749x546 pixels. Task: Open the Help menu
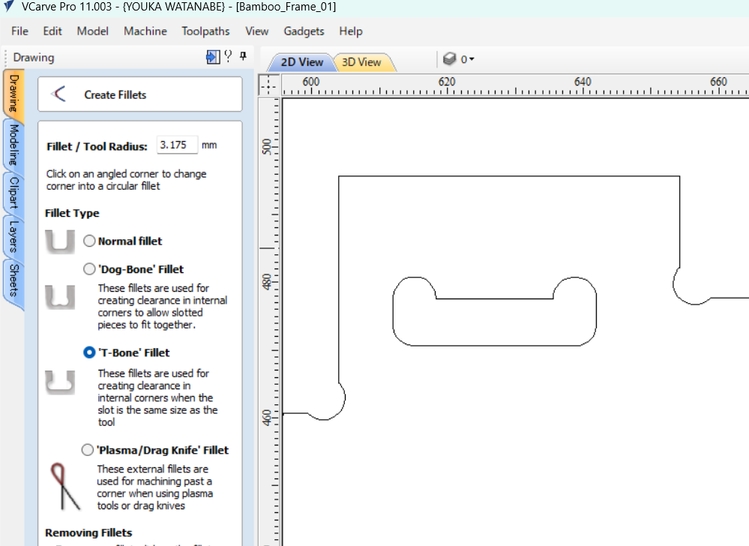click(351, 31)
